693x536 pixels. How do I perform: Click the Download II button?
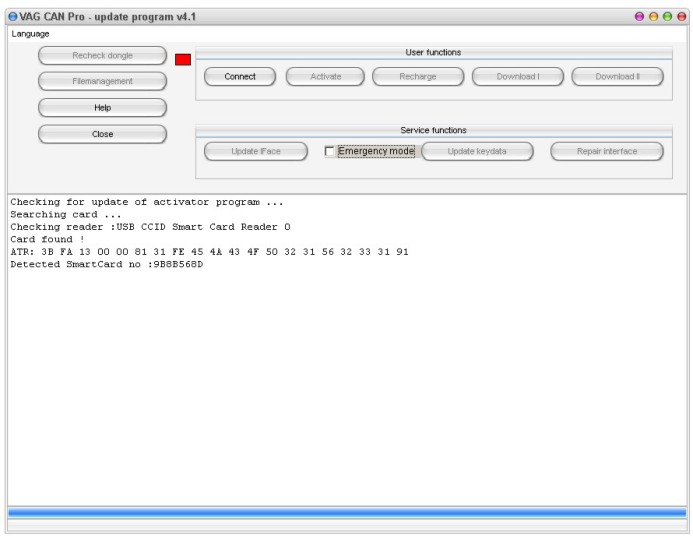coord(617,77)
